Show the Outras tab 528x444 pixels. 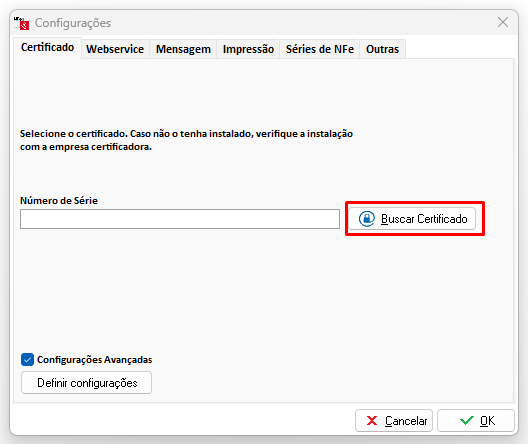(x=382, y=49)
